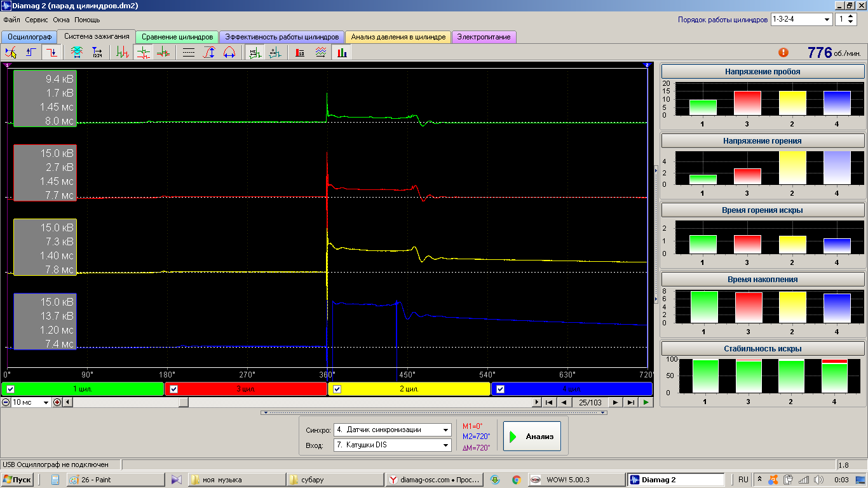The height and width of the screenshot is (488, 868).
Task: Select the stacked cylinder parade view icon
Action: [144, 53]
